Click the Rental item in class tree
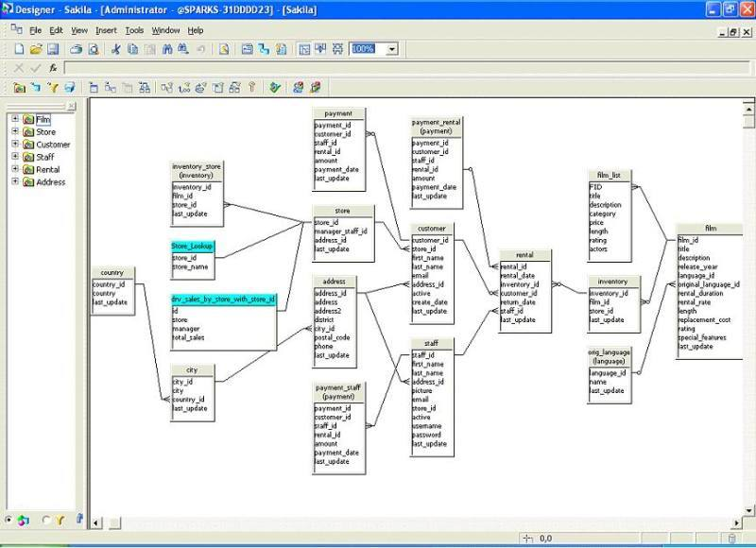This screenshot has height=548, width=756. click(x=48, y=170)
